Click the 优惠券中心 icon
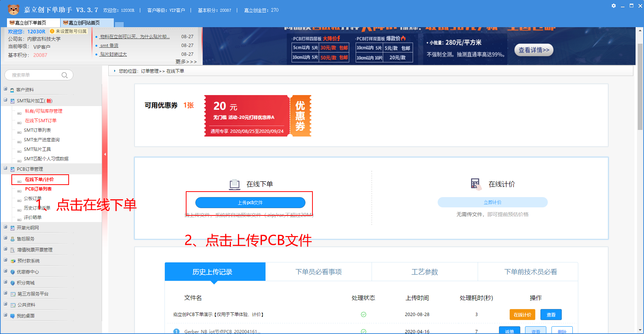644x334 pixels. click(12, 272)
